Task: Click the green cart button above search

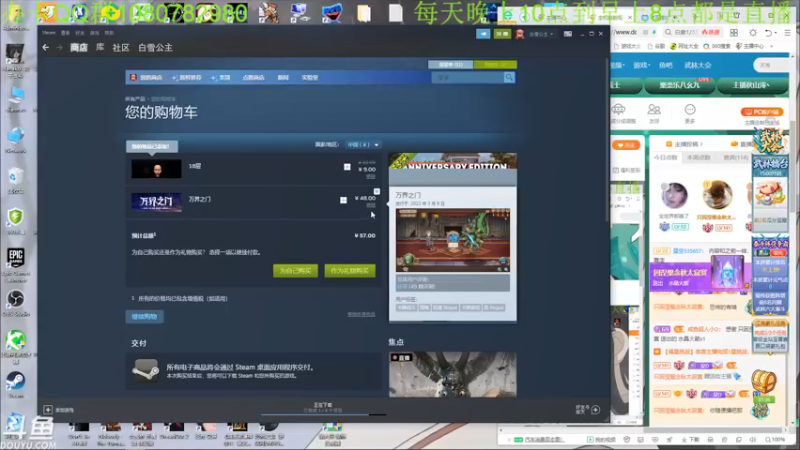Action: coord(495,65)
